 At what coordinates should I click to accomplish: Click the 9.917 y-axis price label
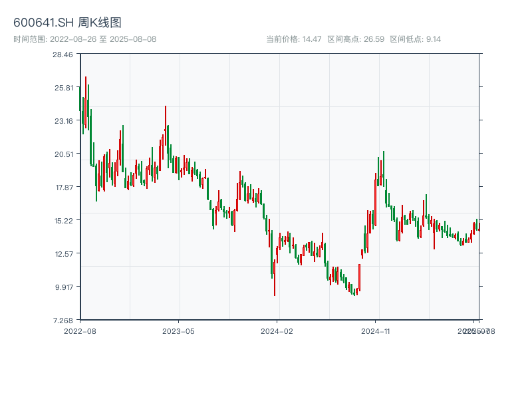pos(64,287)
